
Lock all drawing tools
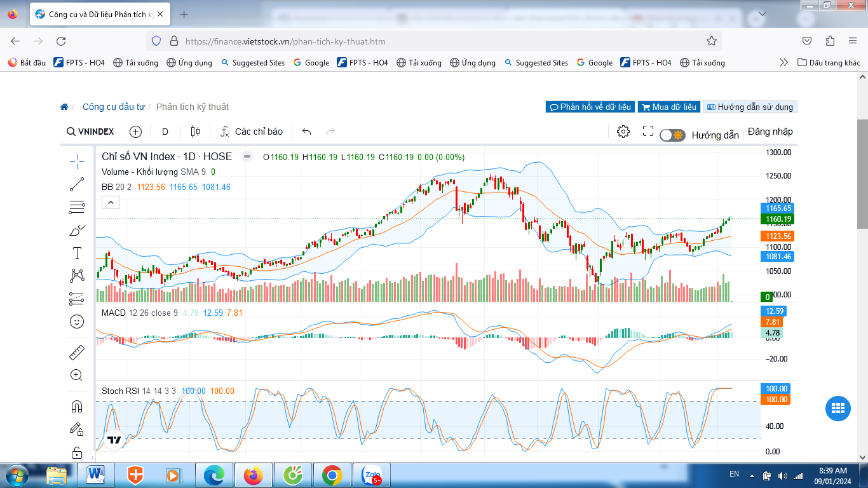tap(77, 452)
